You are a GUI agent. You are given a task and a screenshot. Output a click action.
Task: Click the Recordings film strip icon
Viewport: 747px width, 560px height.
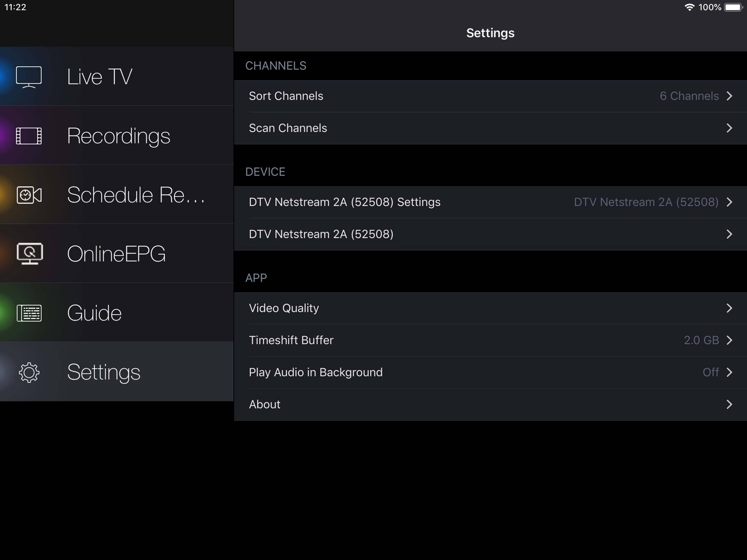[x=29, y=136]
